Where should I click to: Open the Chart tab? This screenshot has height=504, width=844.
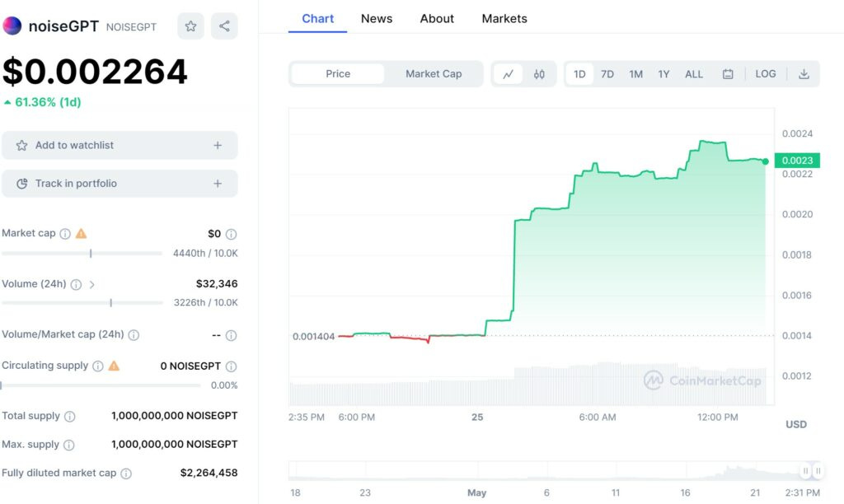(317, 19)
